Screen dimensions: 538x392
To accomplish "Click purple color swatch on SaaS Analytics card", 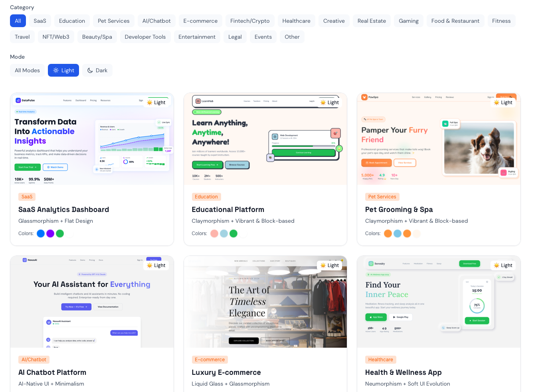I will [x=50, y=234].
